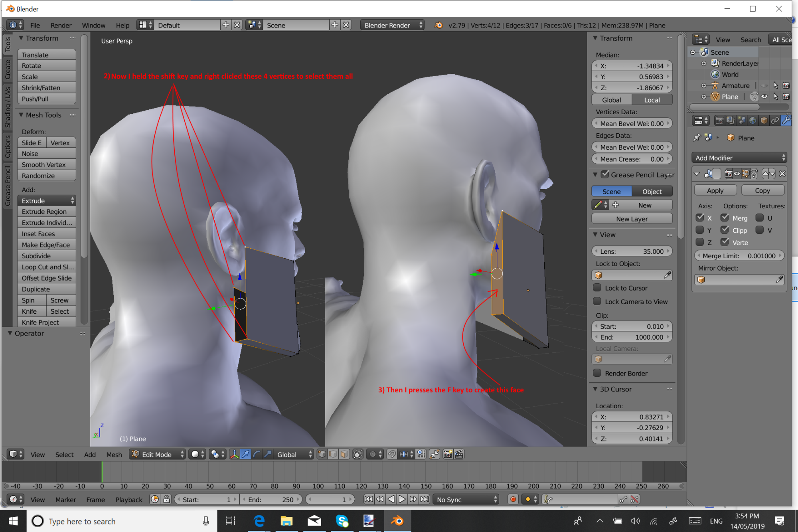Select the rotate manipulator arc icon
This screenshot has height=532, width=798.
[257, 454]
